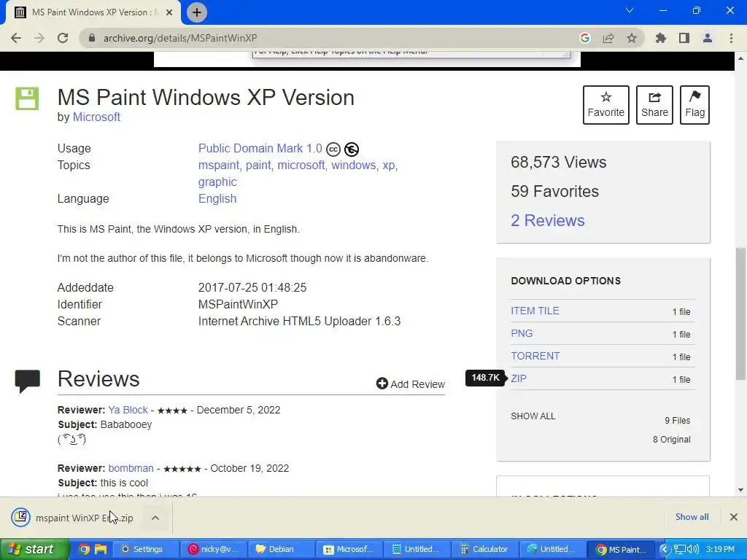This screenshot has height=560, width=747.
Task: Open the xp topic link
Action: (x=388, y=166)
